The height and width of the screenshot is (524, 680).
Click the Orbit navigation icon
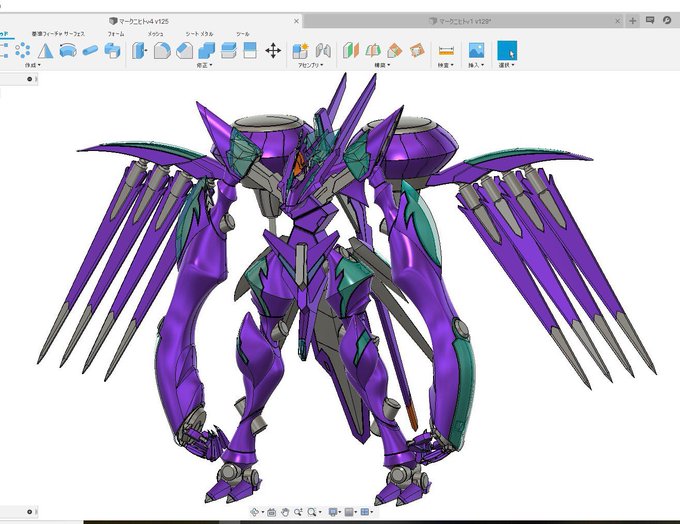click(255, 512)
